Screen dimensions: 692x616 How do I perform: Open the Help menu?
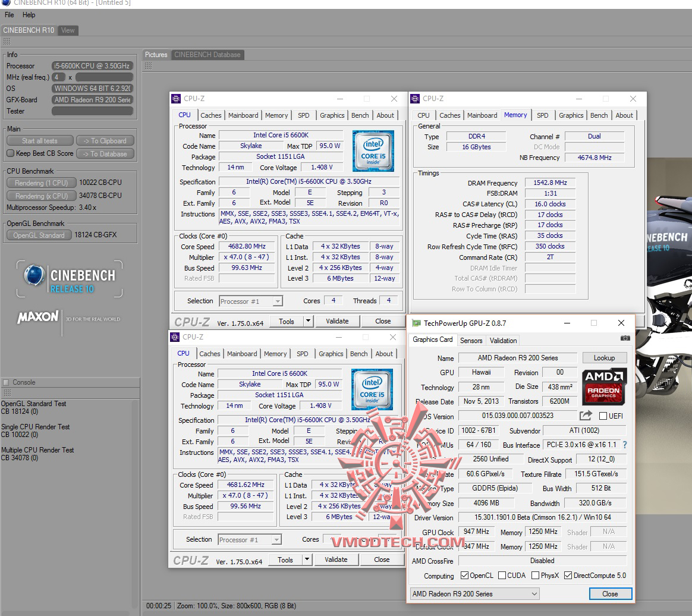[29, 14]
